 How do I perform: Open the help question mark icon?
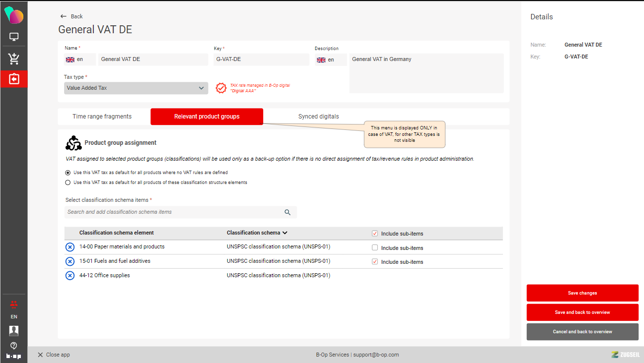[14, 346]
